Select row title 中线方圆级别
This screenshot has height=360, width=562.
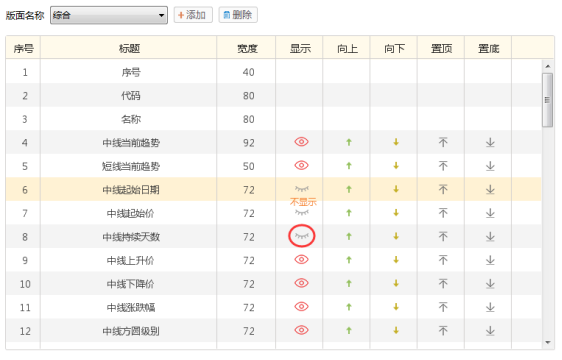coord(131,331)
